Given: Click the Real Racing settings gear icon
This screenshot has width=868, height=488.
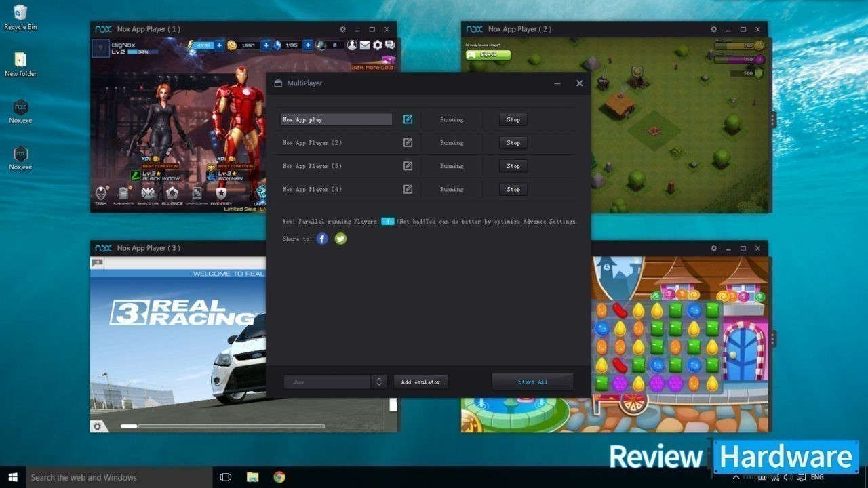Looking at the screenshot, I should click(x=98, y=426).
